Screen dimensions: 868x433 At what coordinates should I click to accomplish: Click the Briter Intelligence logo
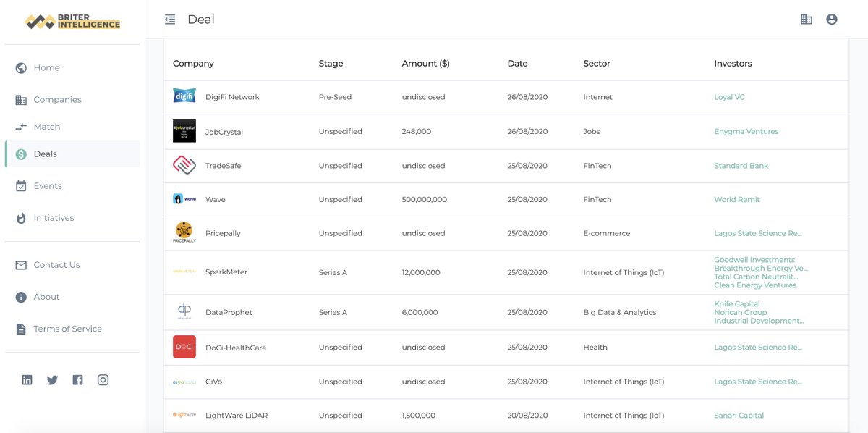[72, 21]
